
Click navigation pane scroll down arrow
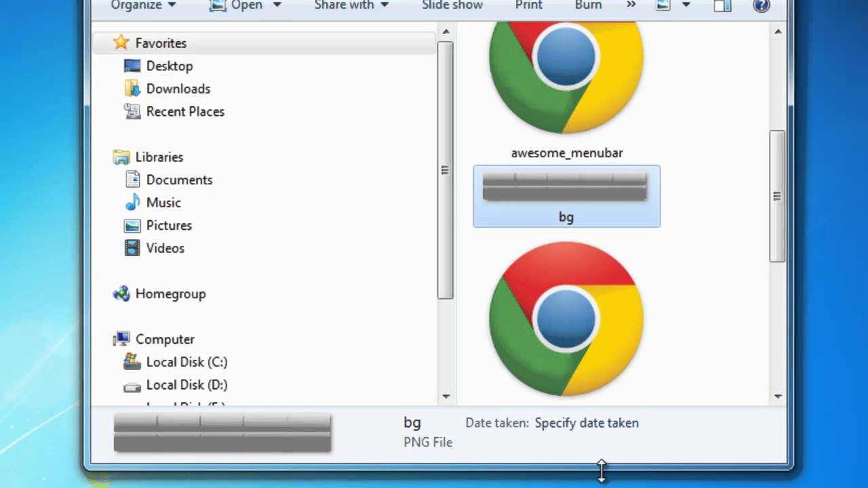click(446, 396)
